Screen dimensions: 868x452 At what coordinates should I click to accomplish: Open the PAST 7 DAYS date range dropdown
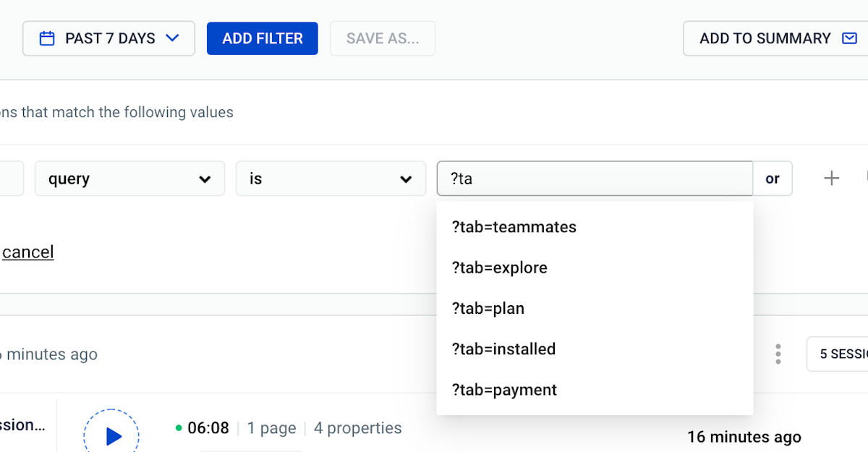point(109,38)
